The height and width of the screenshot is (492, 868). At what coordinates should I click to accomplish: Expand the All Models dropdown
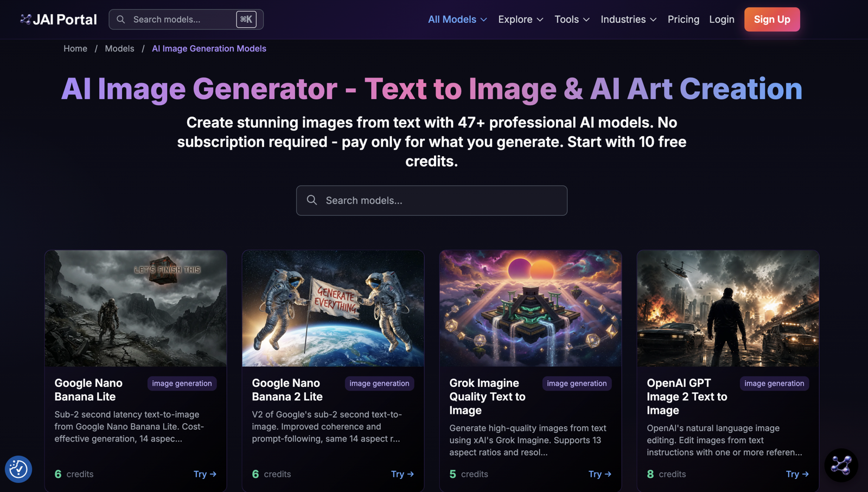tap(457, 20)
